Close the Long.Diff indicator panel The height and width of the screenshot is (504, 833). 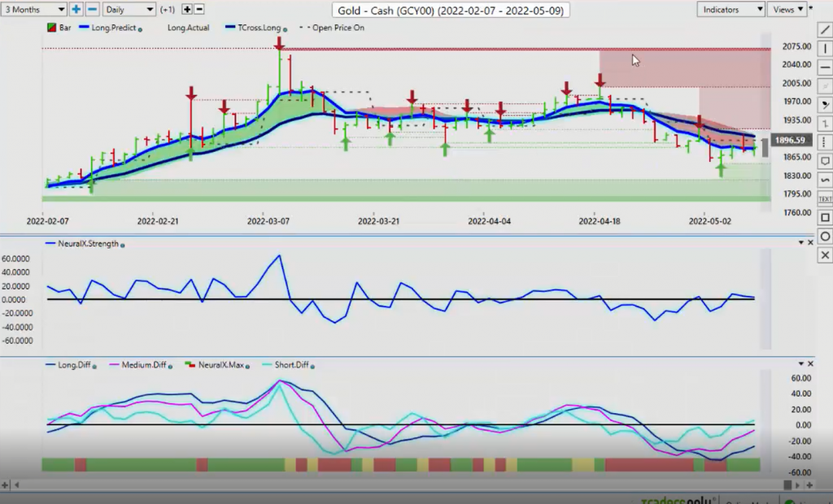[x=810, y=364]
